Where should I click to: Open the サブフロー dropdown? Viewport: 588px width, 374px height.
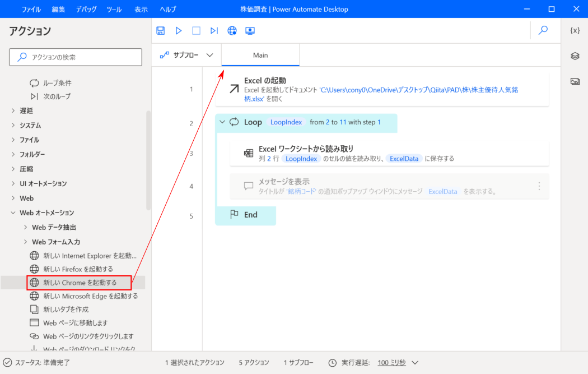[x=209, y=55]
